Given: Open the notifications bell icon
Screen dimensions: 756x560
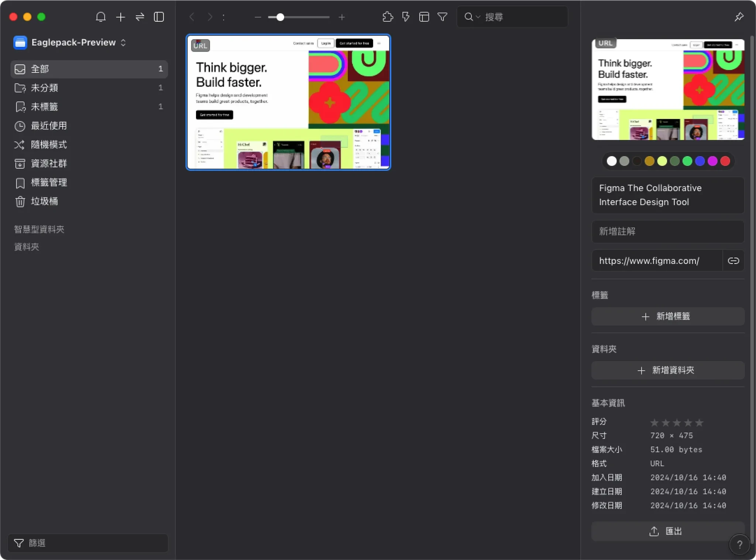Looking at the screenshot, I should tap(101, 17).
